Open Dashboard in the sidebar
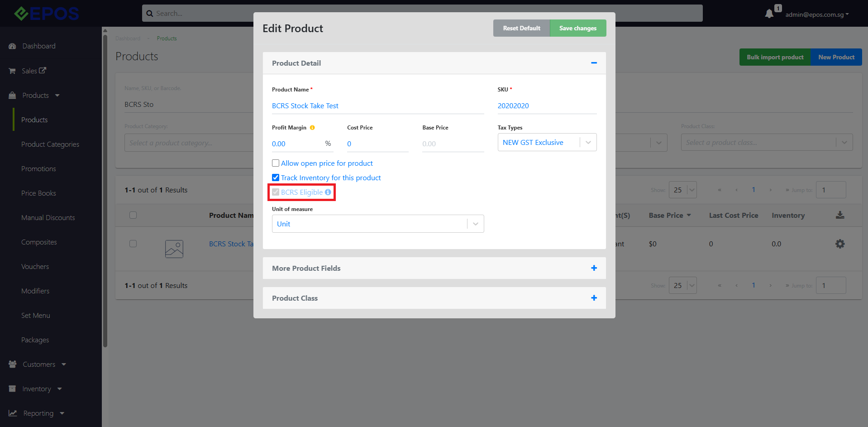 pos(39,46)
